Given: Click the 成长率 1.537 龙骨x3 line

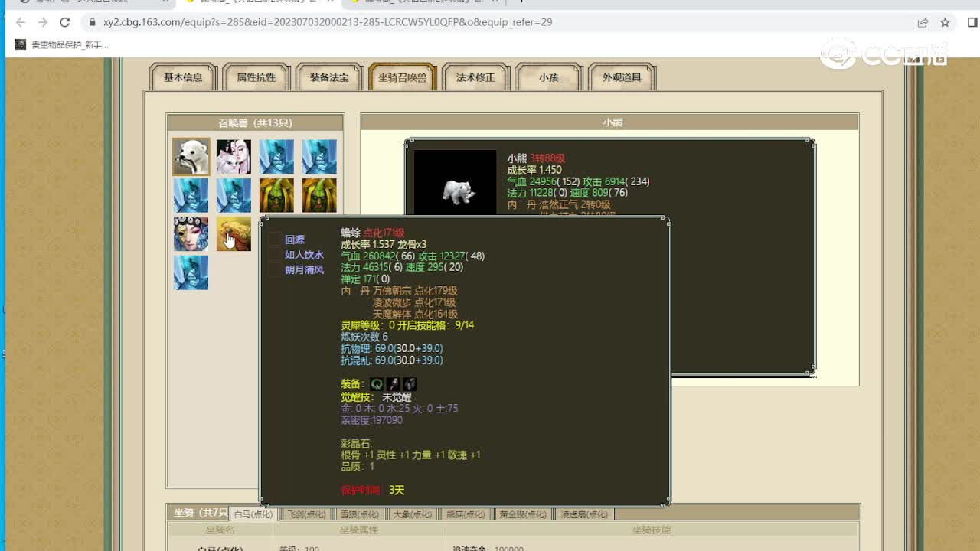Looking at the screenshot, I should coord(384,244).
